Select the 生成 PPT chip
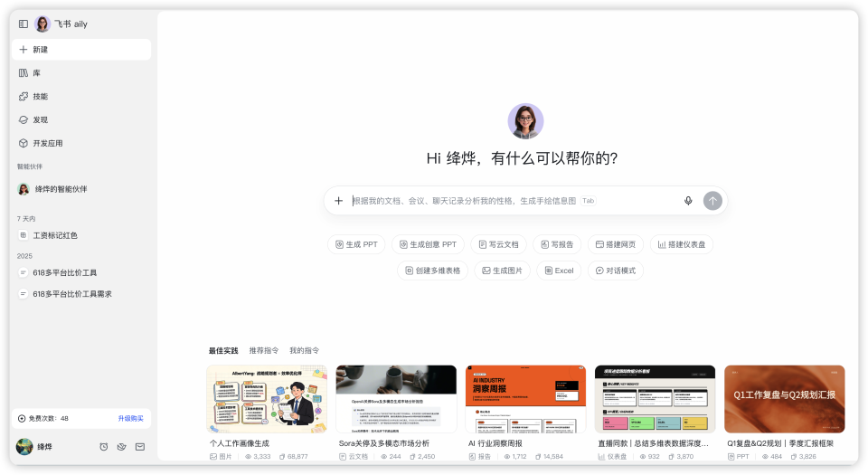The width and height of the screenshot is (868, 475). pos(356,244)
